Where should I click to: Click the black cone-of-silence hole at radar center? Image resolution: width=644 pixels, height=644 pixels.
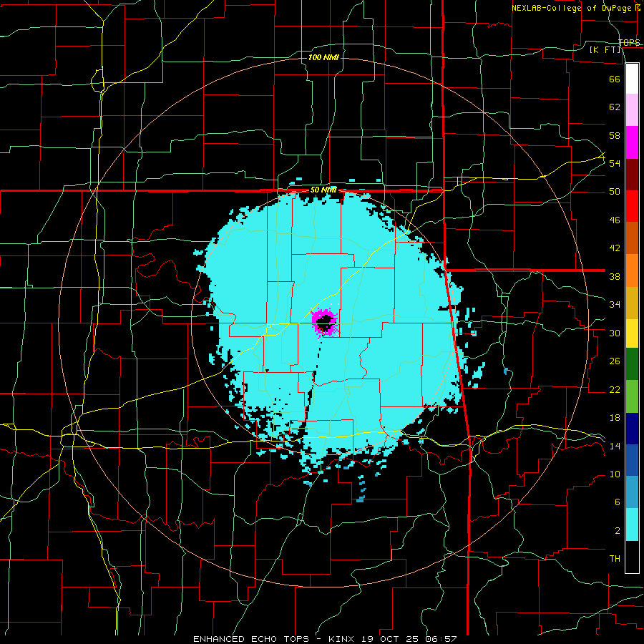click(x=326, y=323)
